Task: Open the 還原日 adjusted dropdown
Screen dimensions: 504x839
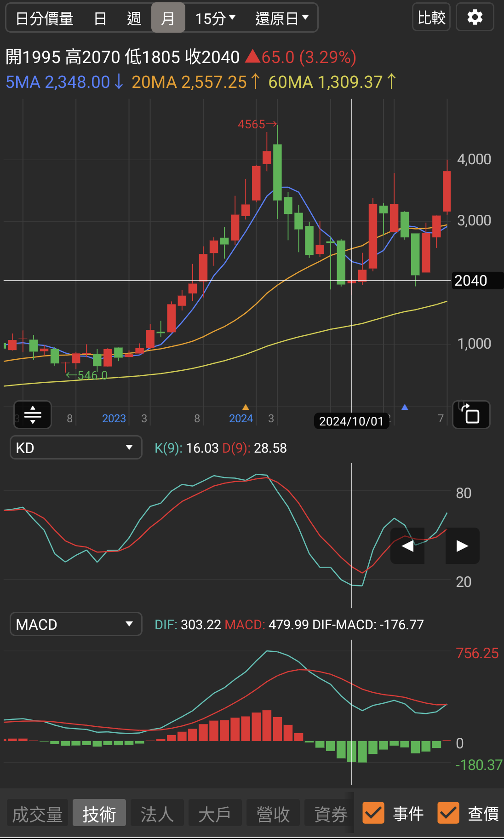Action: 281,18
